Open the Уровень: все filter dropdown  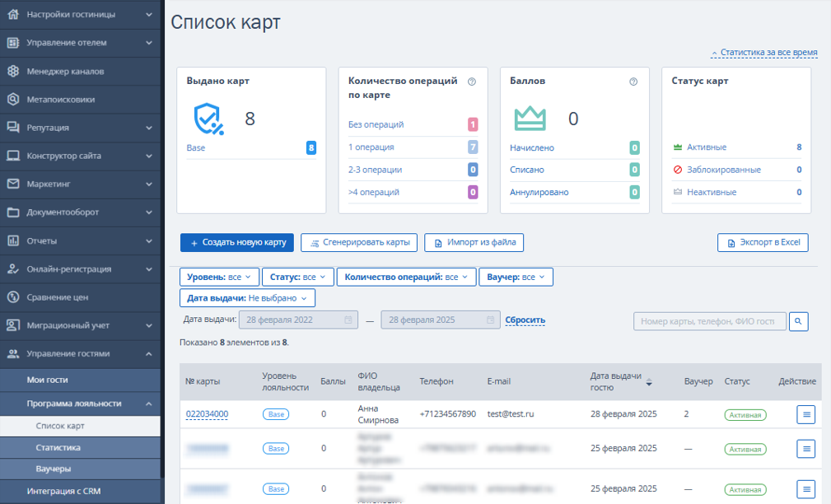(219, 277)
